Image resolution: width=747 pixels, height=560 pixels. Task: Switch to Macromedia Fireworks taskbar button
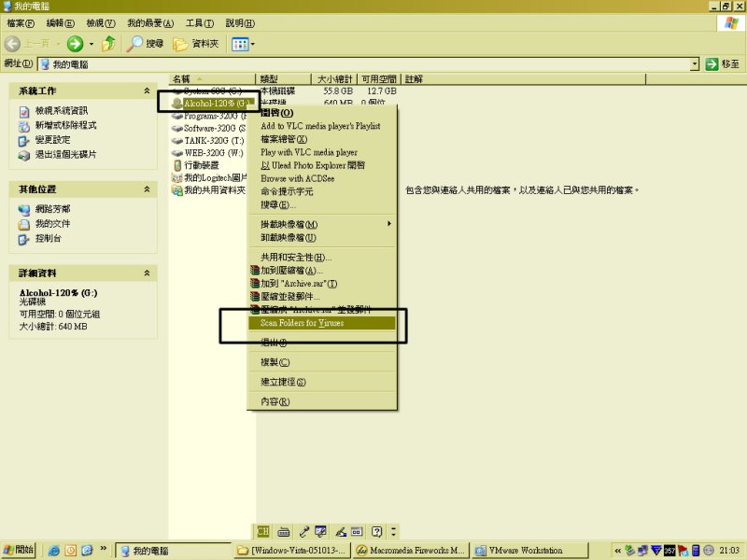(x=411, y=551)
